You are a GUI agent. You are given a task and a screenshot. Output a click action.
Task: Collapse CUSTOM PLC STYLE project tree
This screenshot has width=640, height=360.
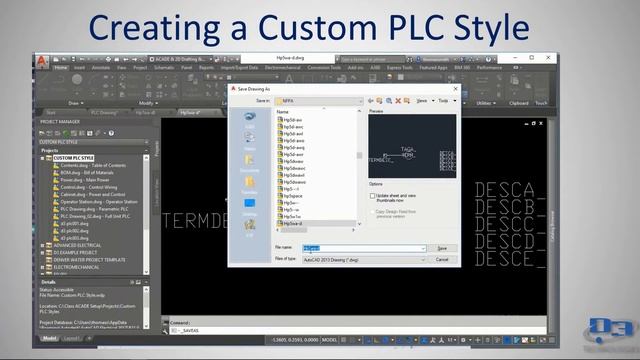(42, 158)
